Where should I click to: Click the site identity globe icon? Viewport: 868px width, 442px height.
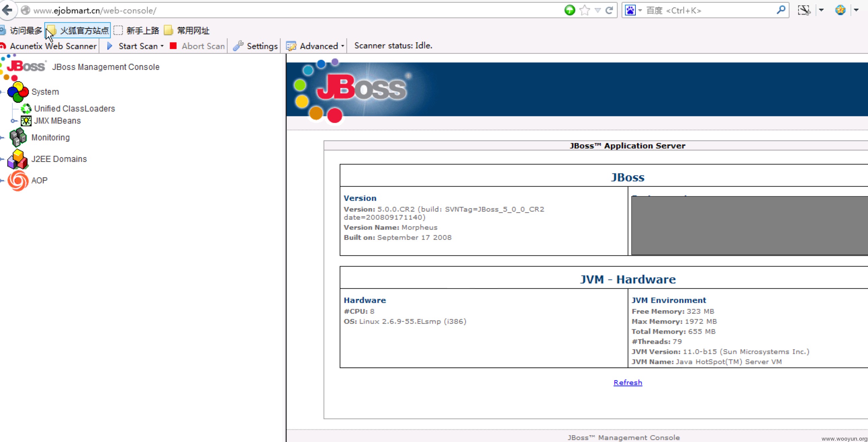26,10
